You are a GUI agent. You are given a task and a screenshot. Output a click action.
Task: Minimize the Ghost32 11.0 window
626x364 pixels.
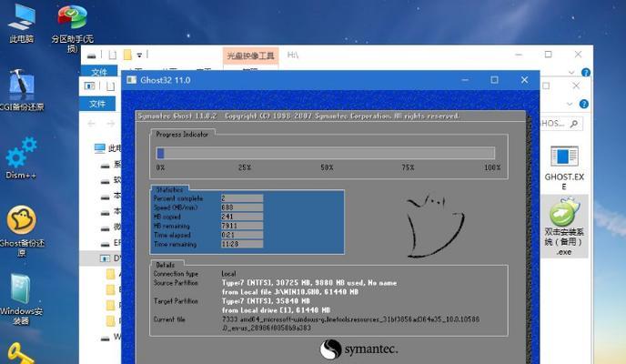465,80
